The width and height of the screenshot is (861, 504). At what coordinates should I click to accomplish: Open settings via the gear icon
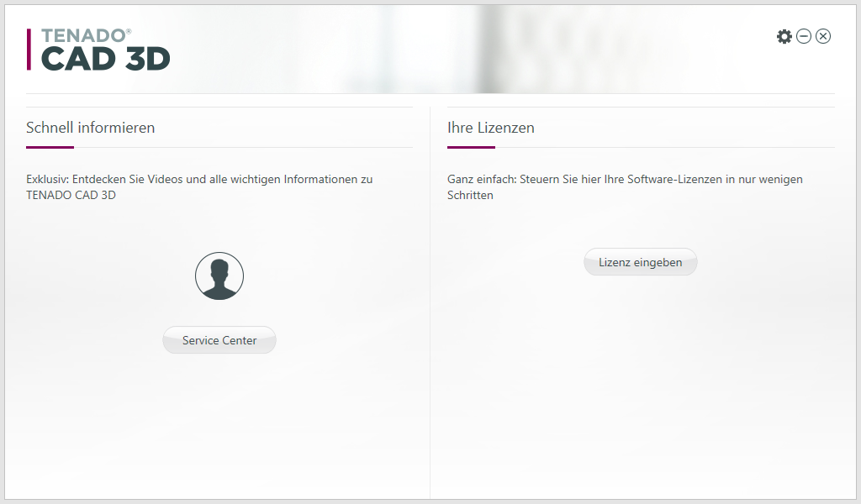[x=784, y=36]
